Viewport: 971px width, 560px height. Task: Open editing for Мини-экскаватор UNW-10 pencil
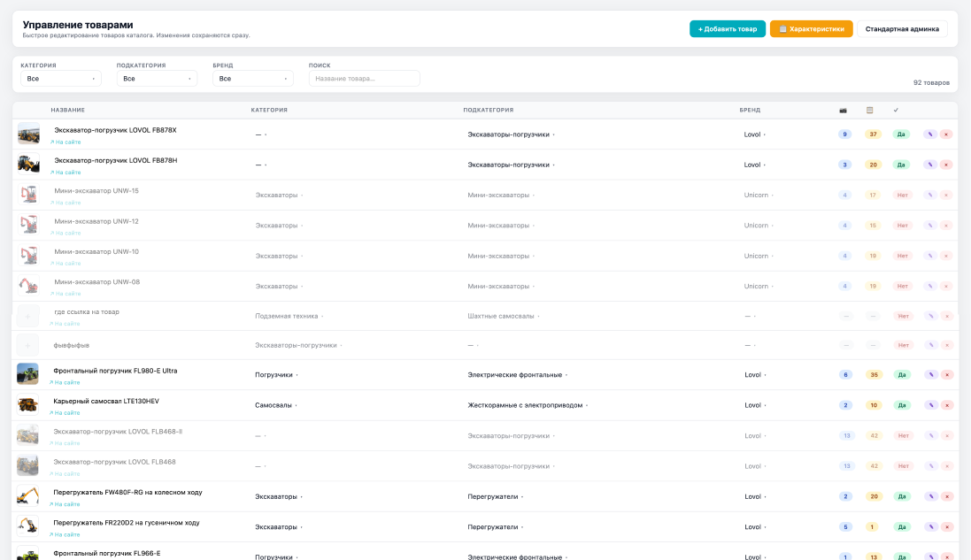(x=930, y=256)
